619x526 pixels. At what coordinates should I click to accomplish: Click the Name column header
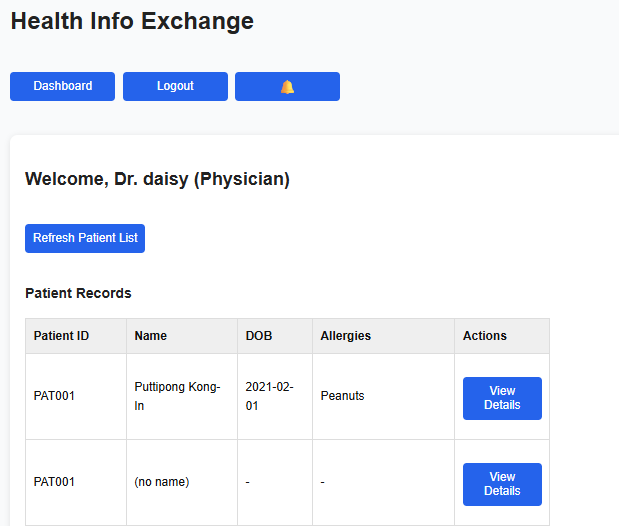point(150,336)
